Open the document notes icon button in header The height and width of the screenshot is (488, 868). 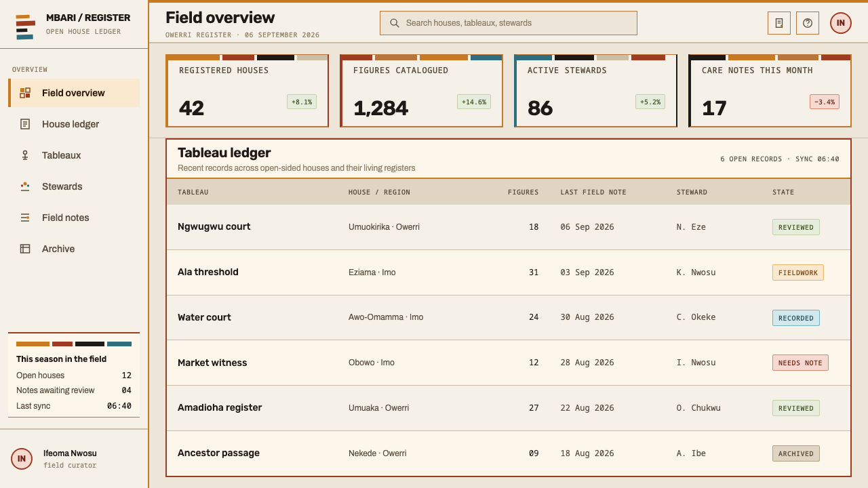(x=779, y=23)
